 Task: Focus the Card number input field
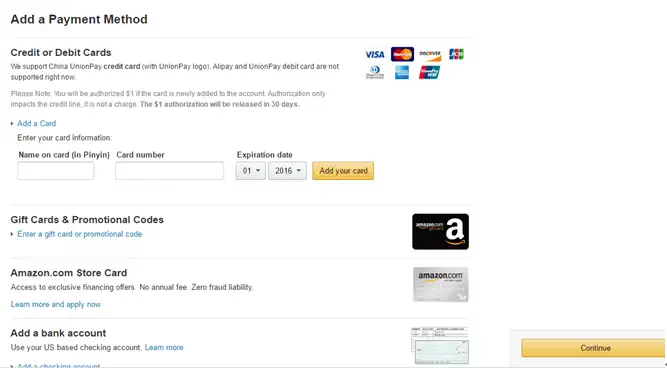coord(169,171)
